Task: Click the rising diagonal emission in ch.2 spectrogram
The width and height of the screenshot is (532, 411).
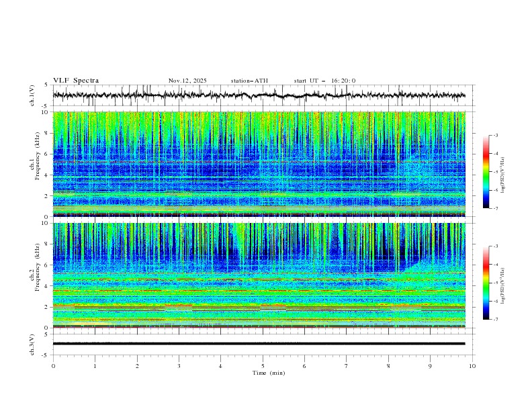Action: coord(412,265)
